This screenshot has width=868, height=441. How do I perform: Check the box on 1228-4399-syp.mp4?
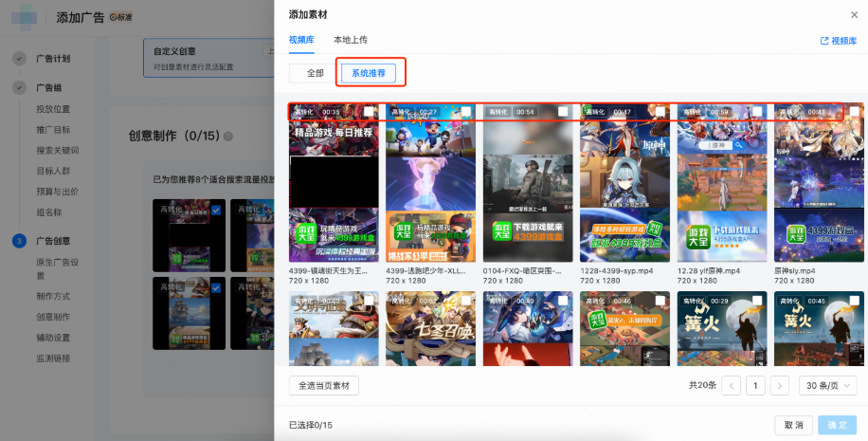[660, 111]
